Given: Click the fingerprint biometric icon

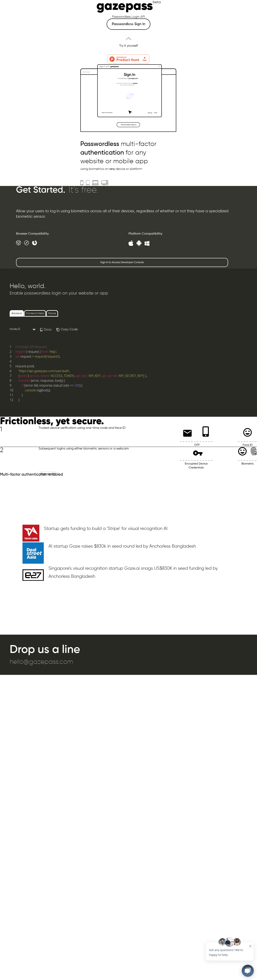Looking at the screenshot, I should point(254,451).
